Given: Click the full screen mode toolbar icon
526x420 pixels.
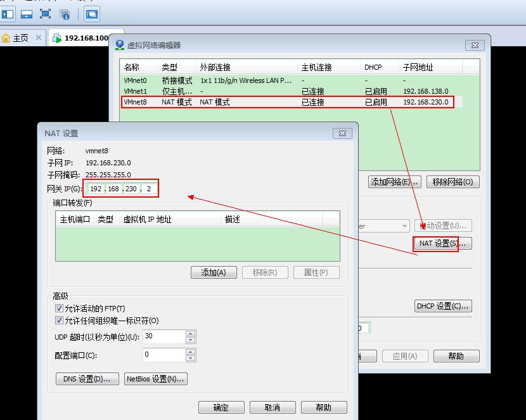Looking at the screenshot, I should tap(45, 14).
